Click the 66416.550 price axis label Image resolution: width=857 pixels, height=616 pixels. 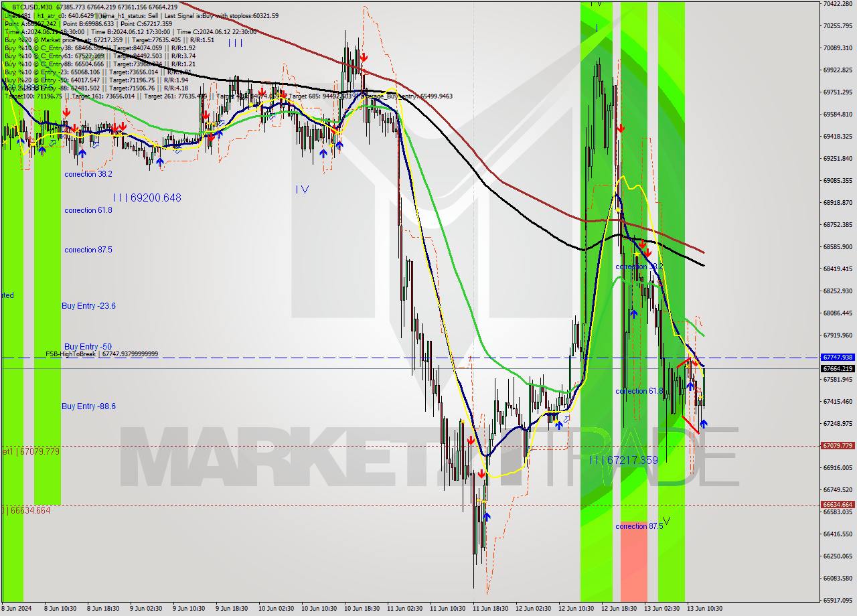click(x=838, y=534)
